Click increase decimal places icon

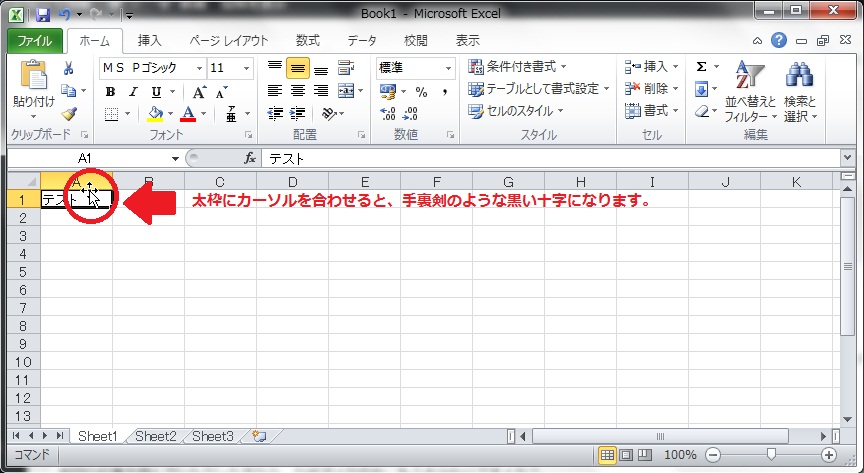click(388, 114)
